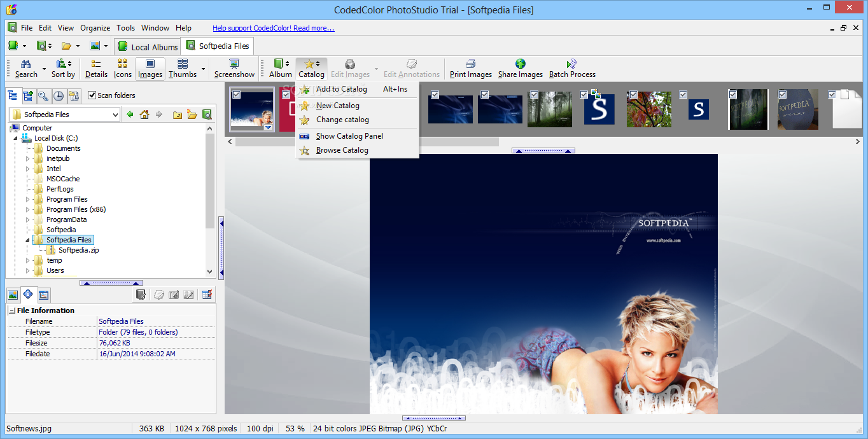This screenshot has height=439, width=868.
Task: Choose Add to Catalog menu entry
Action: pos(357,89)
